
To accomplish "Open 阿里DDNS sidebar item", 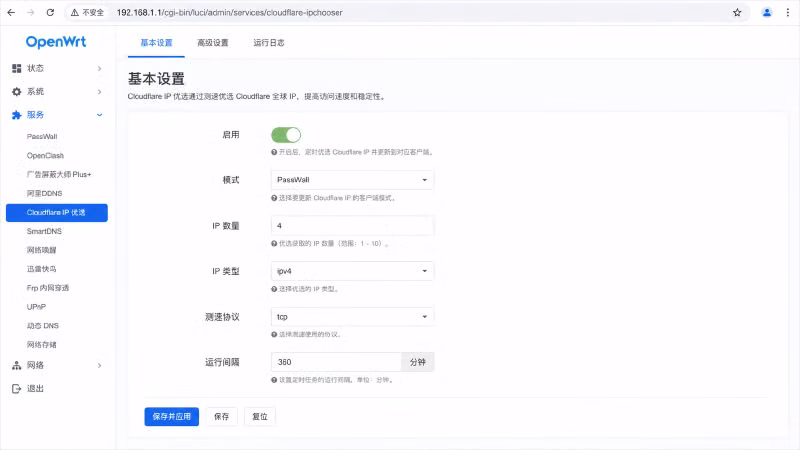I will click(x=44, y=193).
